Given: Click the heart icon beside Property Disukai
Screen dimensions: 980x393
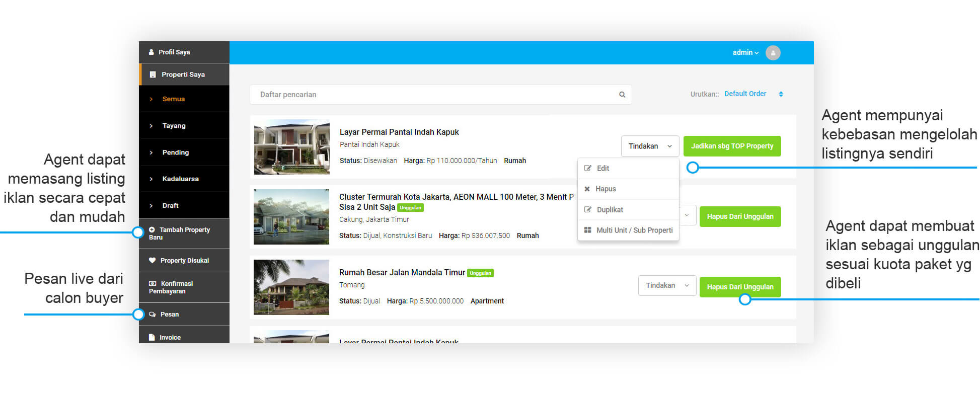Looking at the screenshot, I should pyautogui.click(x=152, y=260).
